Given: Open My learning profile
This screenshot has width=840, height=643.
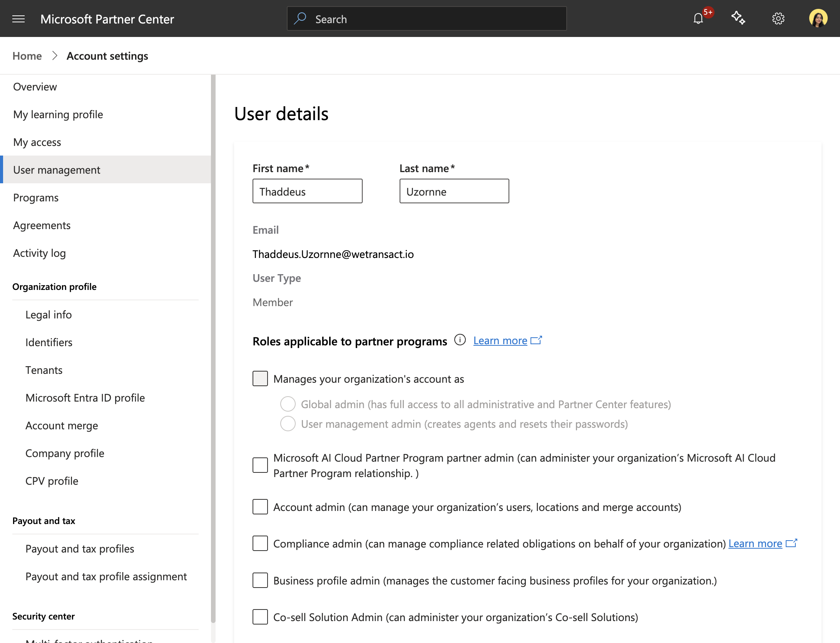Looking at the screenshot, I should pos(105,114).
